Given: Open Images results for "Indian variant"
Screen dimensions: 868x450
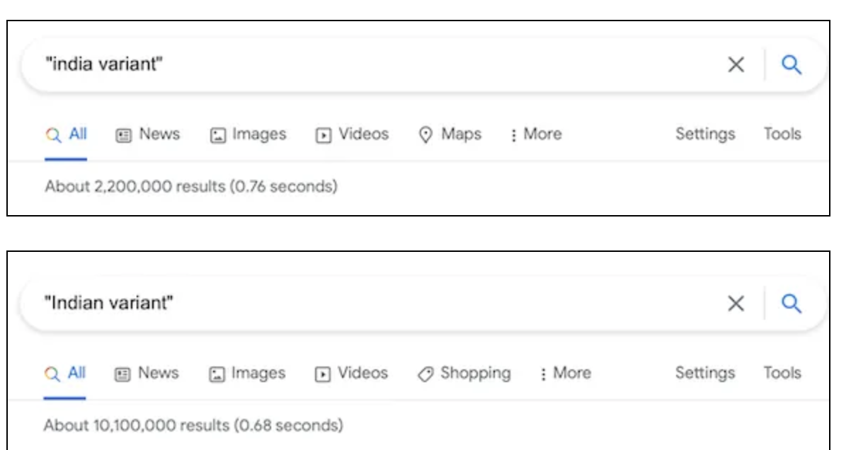Looking at the screenshot, I should pyautogui.click(x=247, y=373).
